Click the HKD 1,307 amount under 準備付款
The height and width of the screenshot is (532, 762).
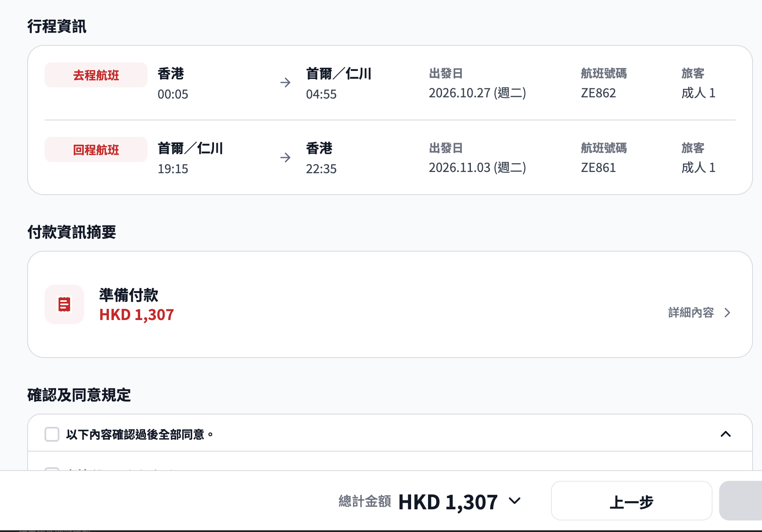136,315
